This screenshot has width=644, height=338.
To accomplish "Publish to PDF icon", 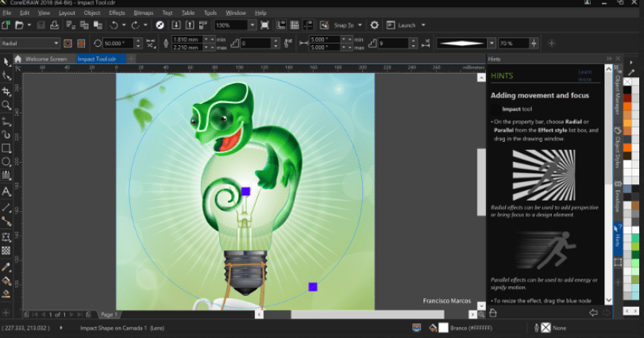I will tap(203, 25).
